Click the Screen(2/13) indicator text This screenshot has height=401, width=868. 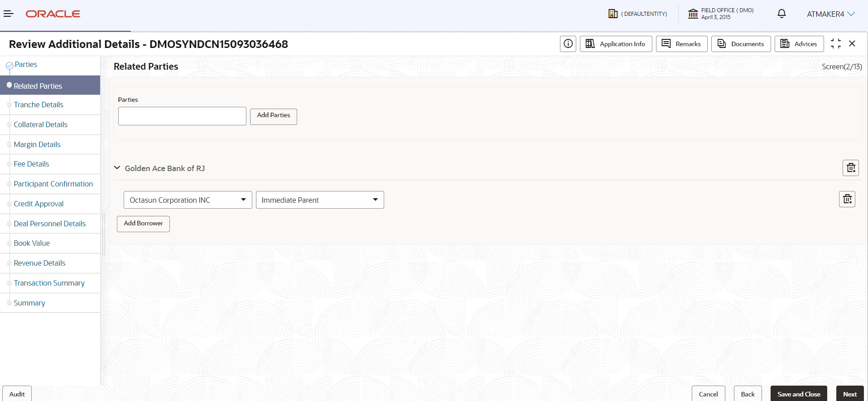[x=842, y=67]
